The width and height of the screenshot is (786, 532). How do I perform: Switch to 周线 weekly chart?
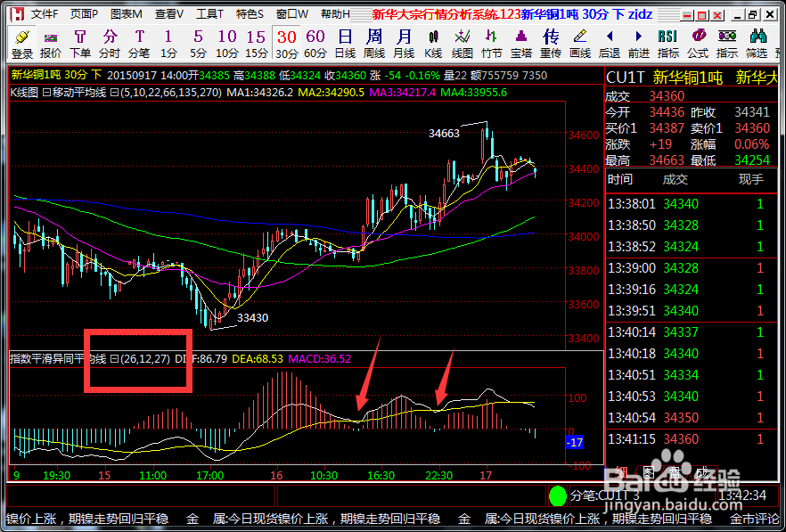(374, 44)
